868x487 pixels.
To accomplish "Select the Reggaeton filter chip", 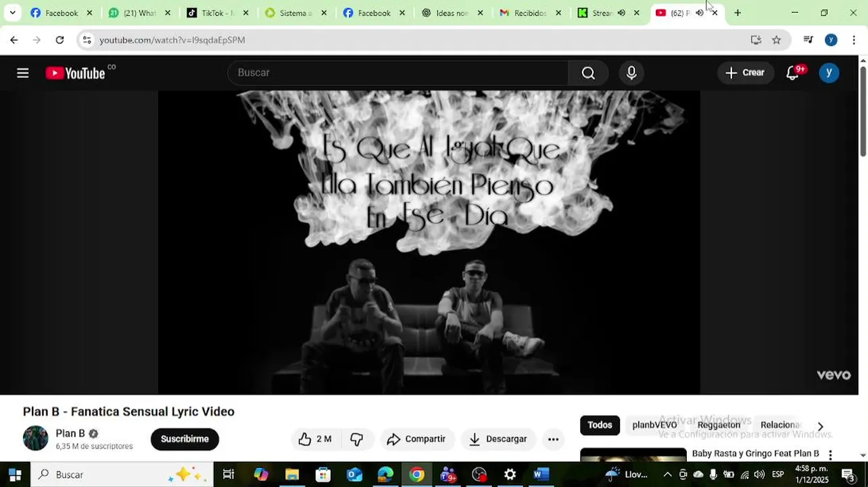I will (719, 425).
